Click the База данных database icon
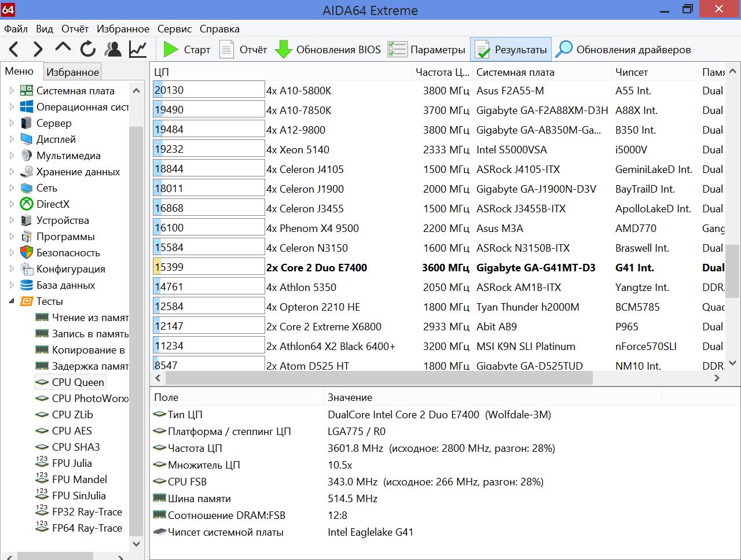Image resolution: width=741 pixels, height=560 pixels. pyautogui.click(x=27, y=285)
